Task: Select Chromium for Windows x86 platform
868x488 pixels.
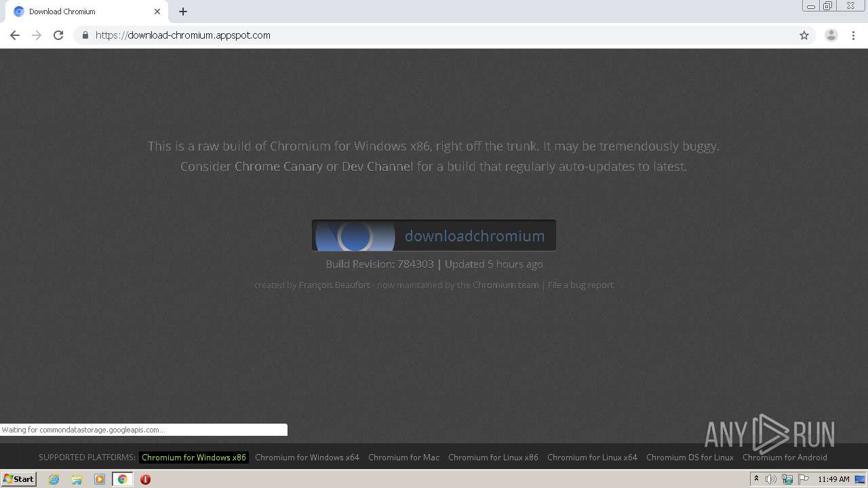Action: (194, 457)
